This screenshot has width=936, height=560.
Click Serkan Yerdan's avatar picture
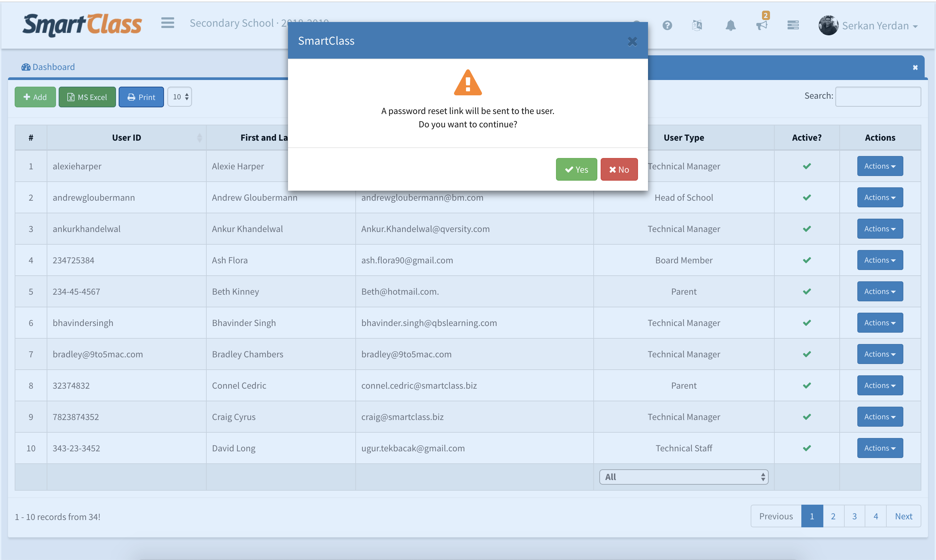(x=828, y=25)
